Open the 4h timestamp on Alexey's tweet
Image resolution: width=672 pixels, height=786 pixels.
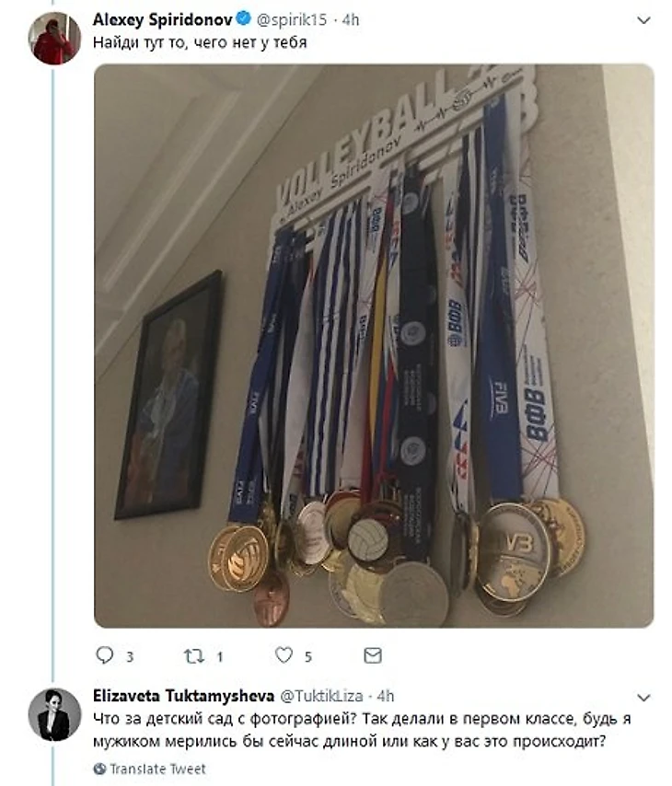(x=351, y=19)
